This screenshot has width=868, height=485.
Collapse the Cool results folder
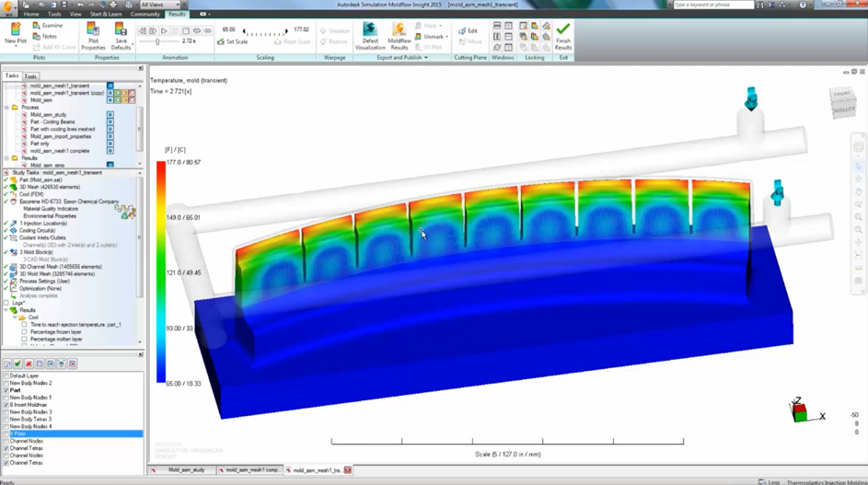16,318
